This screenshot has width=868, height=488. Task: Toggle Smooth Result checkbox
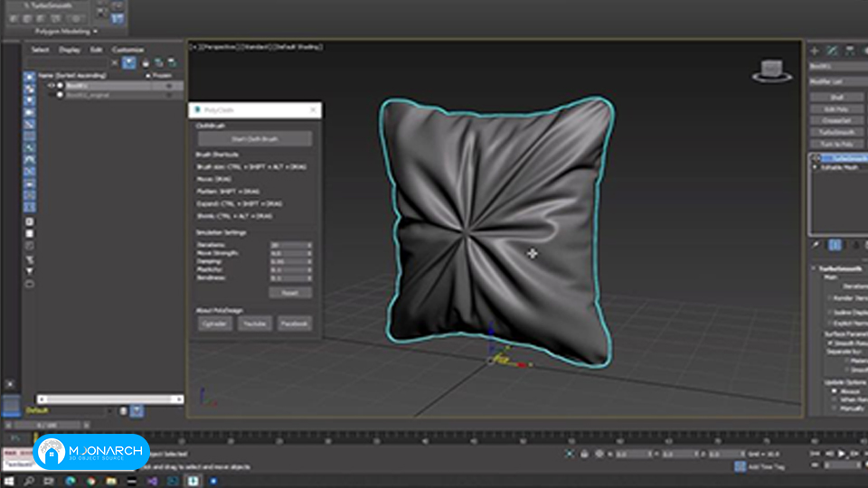click(x=831, y=343)
